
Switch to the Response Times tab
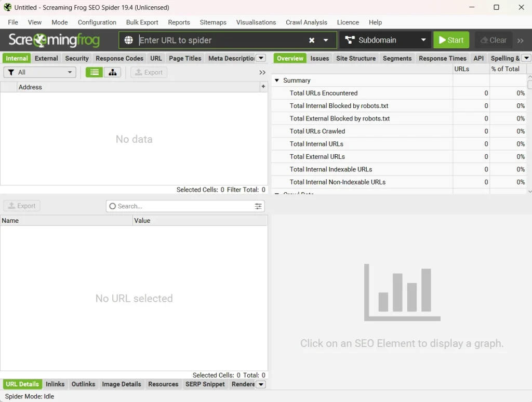pos(443,58)
